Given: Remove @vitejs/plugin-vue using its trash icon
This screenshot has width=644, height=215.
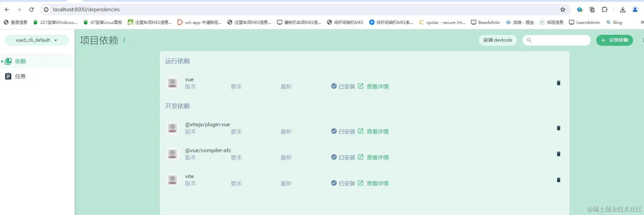Looking at the screenshot, I should pyautogui.click(x=559, y=128).
